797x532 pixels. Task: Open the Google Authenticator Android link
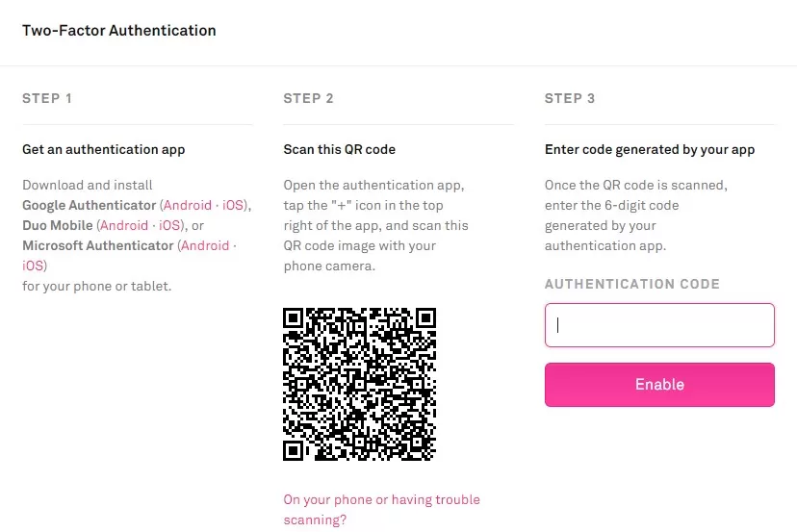pyautogui.click(x=189, y=205)
